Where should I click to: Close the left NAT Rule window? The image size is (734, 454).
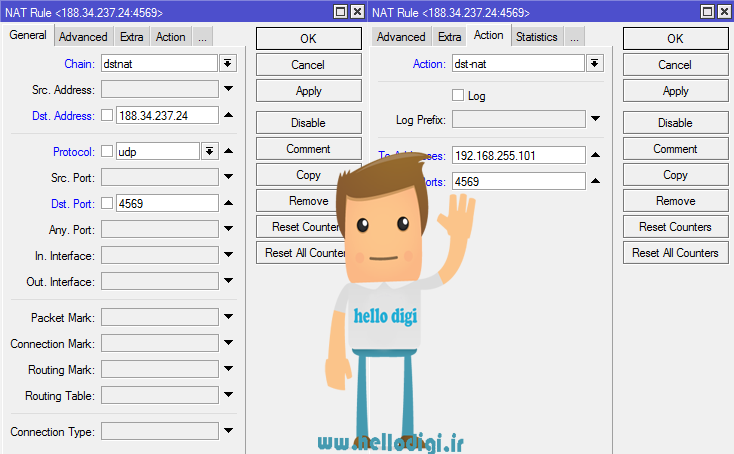tap(357, 11)
